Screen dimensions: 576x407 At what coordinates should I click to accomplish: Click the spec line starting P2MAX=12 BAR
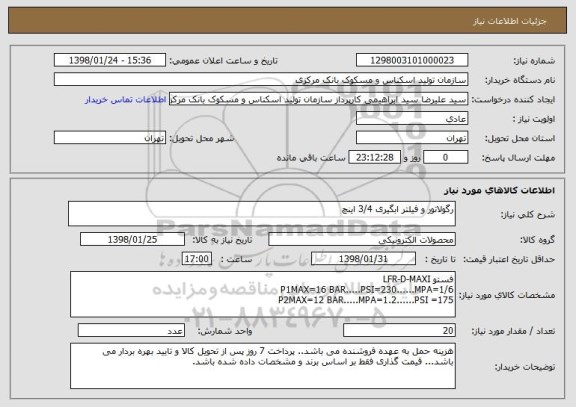click(366, 300)
